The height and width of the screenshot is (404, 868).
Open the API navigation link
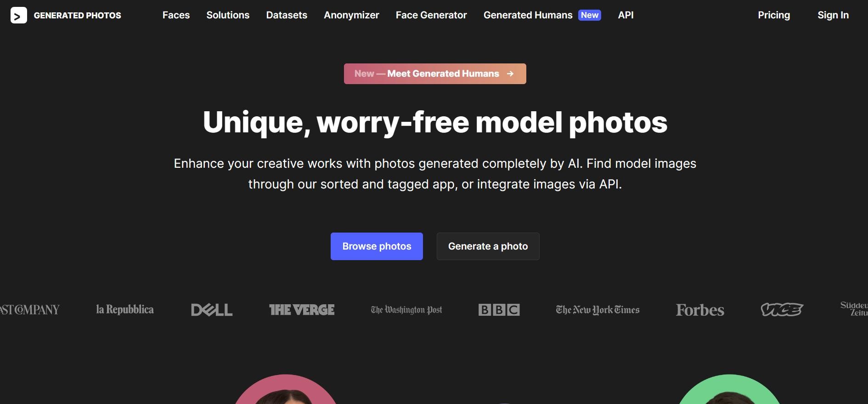coord(626,15)
